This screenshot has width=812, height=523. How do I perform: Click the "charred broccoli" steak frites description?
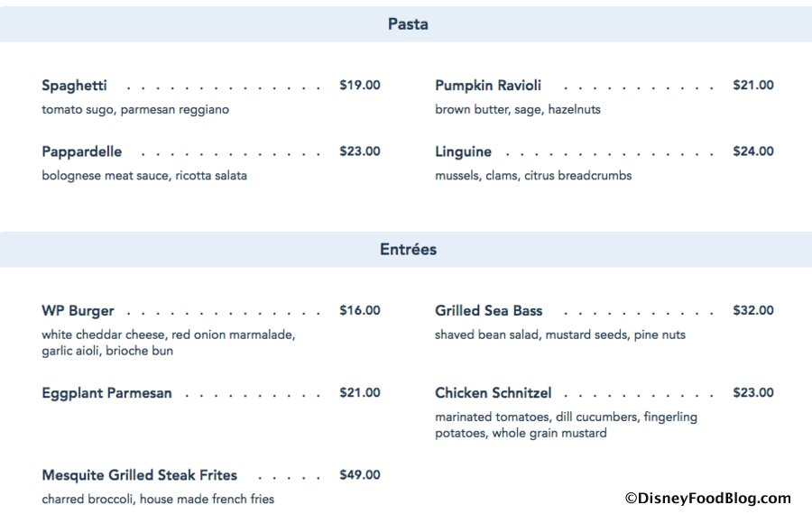158,500
